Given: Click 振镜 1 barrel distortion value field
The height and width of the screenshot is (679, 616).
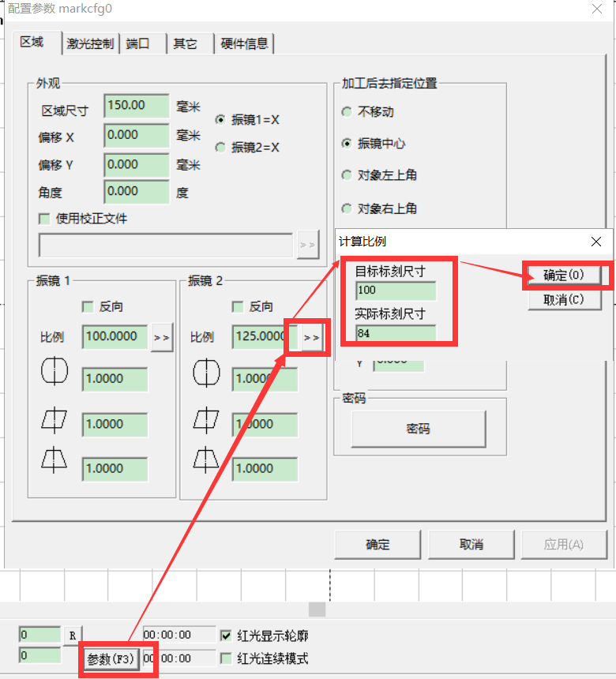Looking at the screenshot, I should coord(115,379).
